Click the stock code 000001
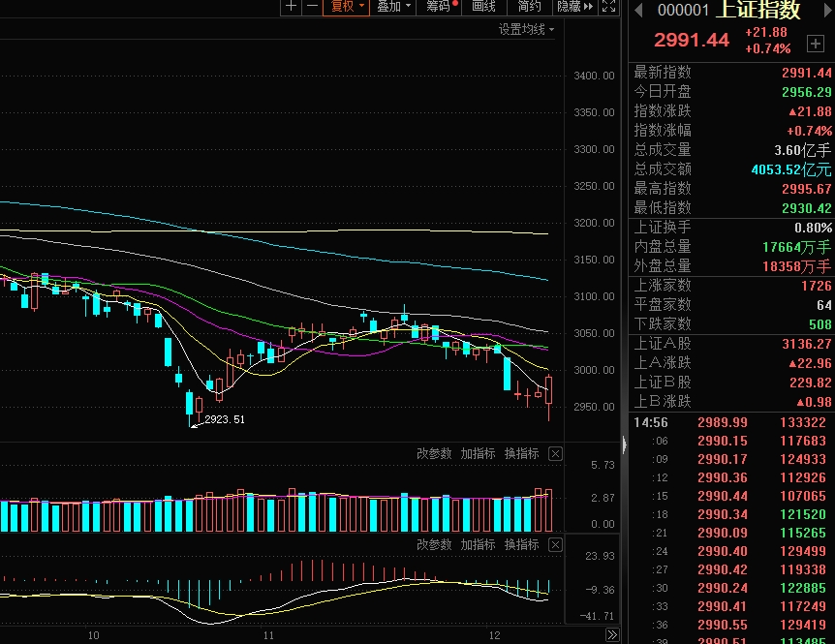The height and width of the screenshot is (644, 835). click(683, 10)
